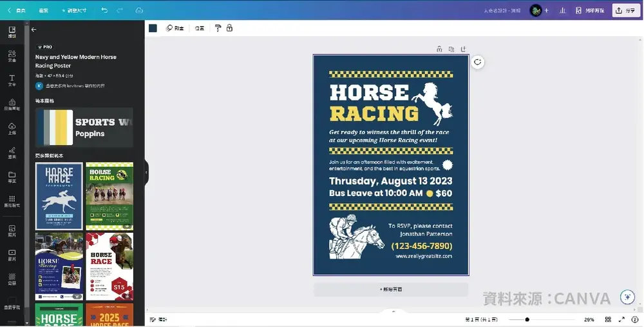Open the Apps grid in the sidebar
The width and height of the screenshot is (644, 327).
pyautogui.click(x=12, y=201)
